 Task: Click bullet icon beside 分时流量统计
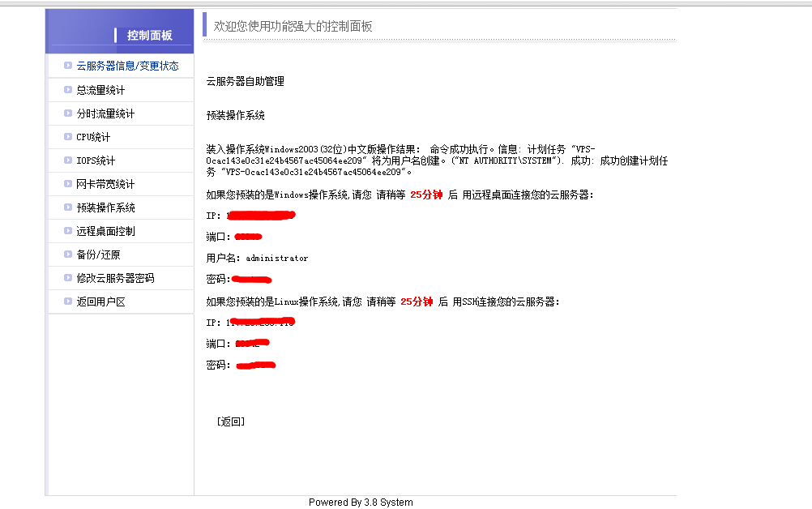[68, 113]
